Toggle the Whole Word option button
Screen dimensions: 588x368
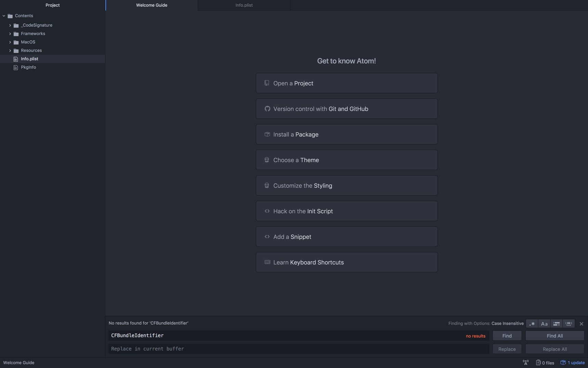(x=569, y=323)
